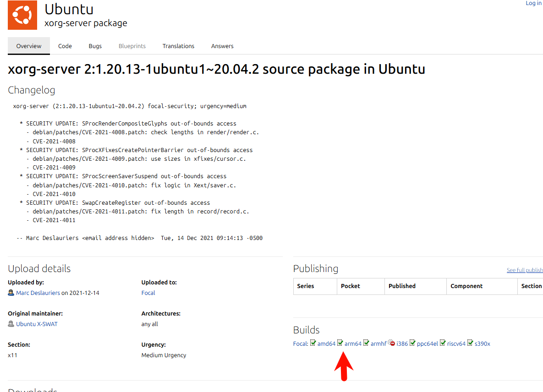This screenshot has width=543, height=392.
Task: Click the armhf build success checkmark icon
Action: click(x=366, y=343)
